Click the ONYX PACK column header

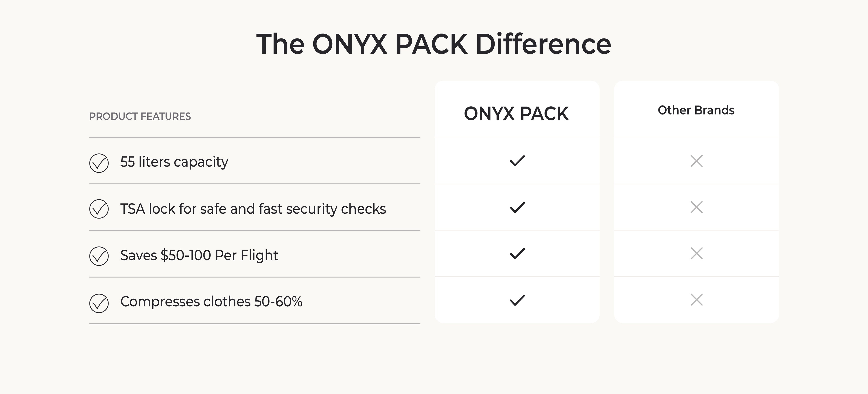516,114
